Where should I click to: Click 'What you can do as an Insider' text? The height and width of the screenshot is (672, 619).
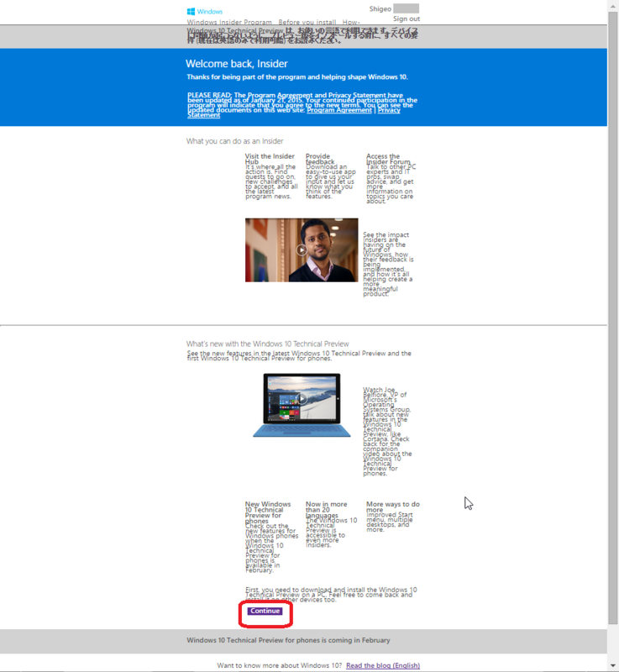pos(234,141)
